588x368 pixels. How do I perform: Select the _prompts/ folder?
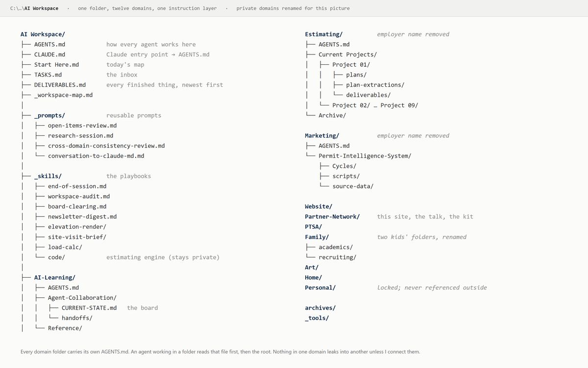pos(49,115)
